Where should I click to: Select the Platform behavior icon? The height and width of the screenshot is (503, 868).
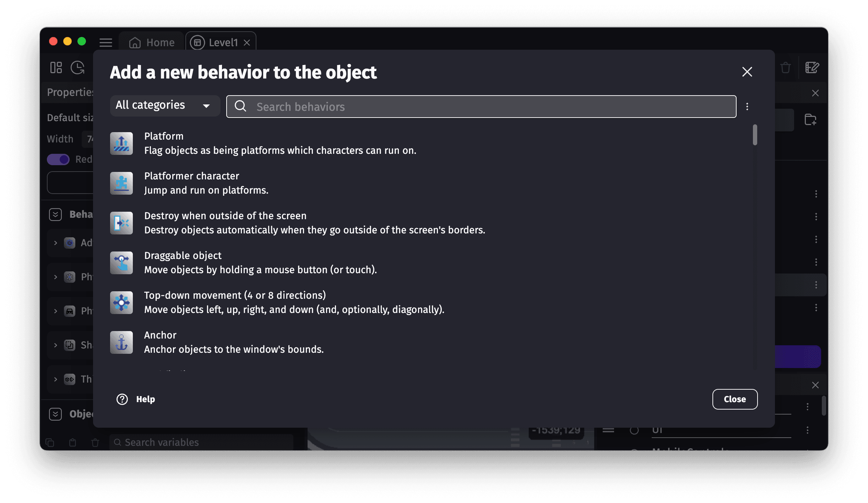[121, 143]
